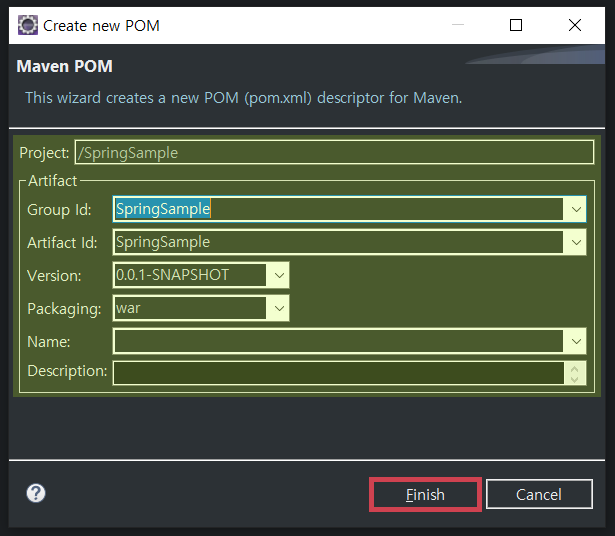Click the Name: label

49,342
